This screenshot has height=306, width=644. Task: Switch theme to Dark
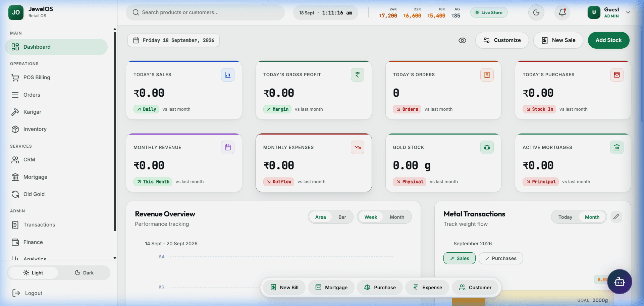[84, 273]
